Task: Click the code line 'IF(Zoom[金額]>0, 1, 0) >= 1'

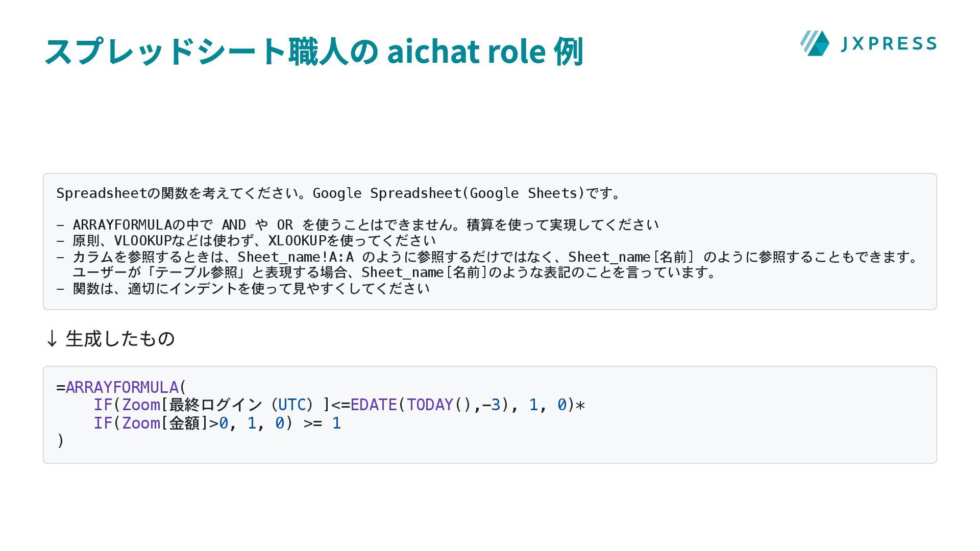Action: point(217,423)
